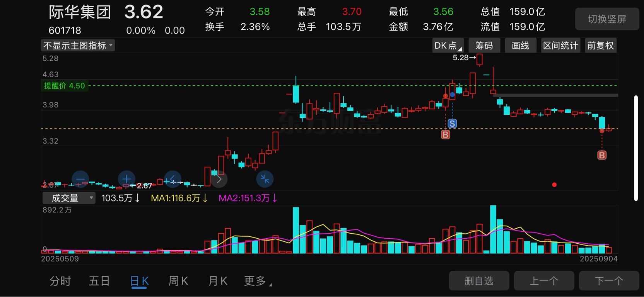Click the 0.00% change percentage
The image size is (644, 297).
coord(141,31)
